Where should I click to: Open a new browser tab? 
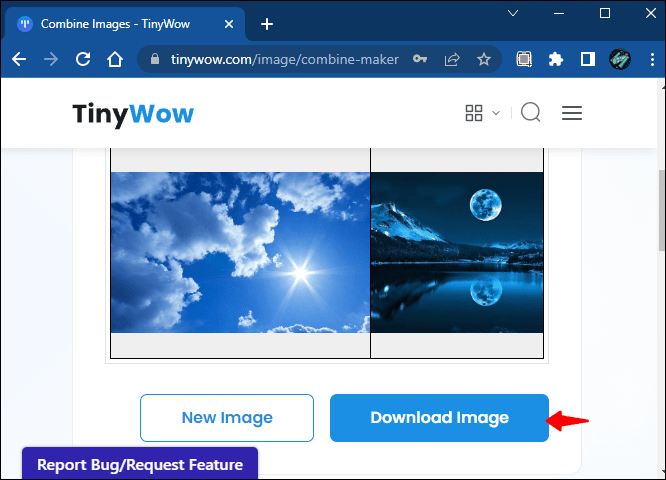(x=267, y=24)
